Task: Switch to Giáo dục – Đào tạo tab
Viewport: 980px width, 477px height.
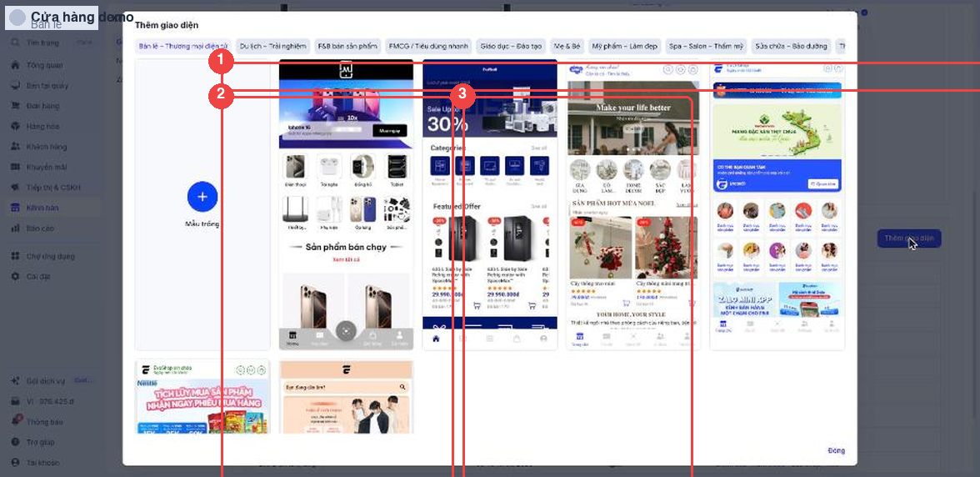Action: [x=511, y=46]
